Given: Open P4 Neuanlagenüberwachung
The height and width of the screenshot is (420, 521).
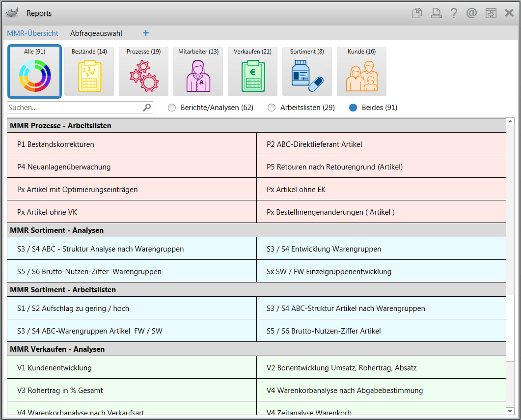Looking at the screenshot, I should pyautogui.click(x=132, y=167).
